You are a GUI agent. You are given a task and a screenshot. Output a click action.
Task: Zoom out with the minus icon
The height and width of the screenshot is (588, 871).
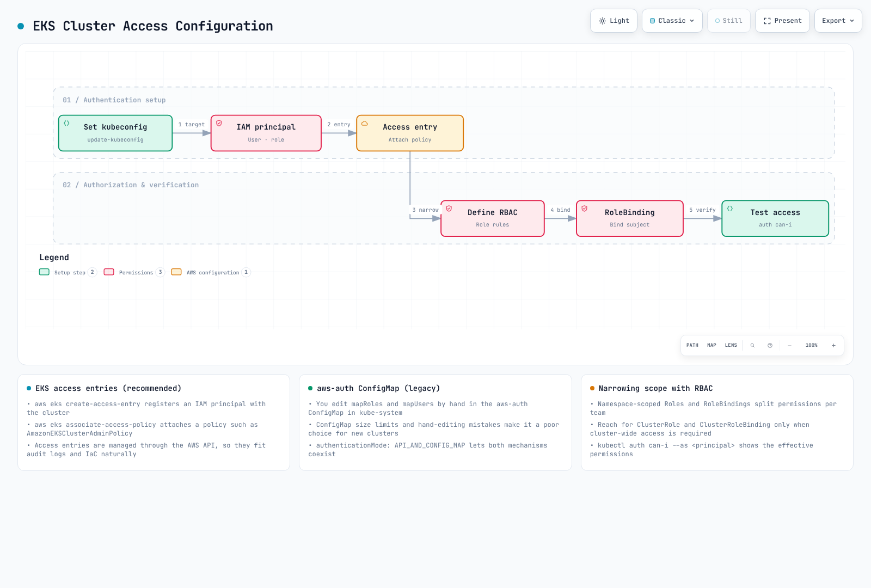point(789,345)
